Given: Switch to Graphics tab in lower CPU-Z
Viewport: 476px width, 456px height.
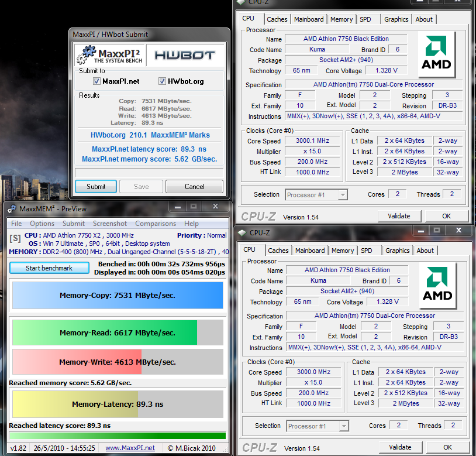Looking at the screenshot, I should [398, 251].
